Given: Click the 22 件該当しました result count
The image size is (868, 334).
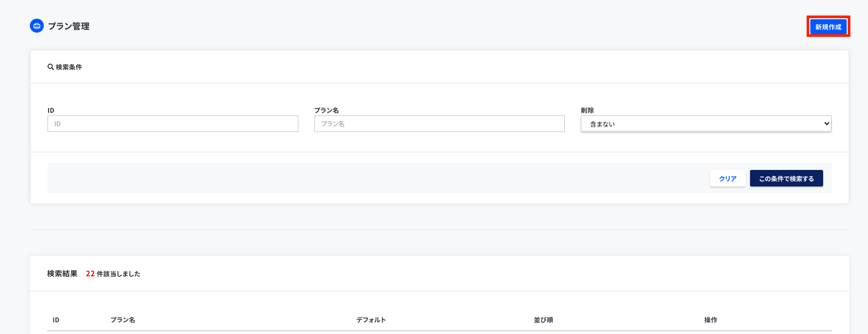Looking at the screenshot, I should tap(113, 274).
